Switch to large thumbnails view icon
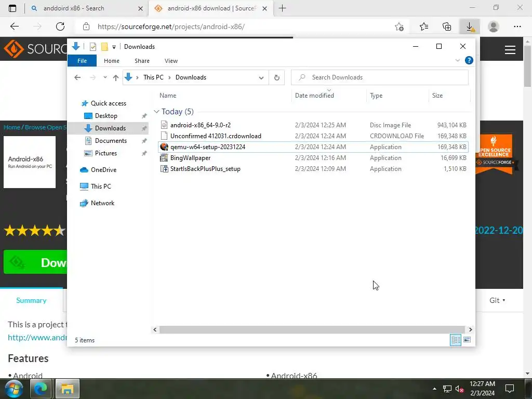 click(467, 340)
